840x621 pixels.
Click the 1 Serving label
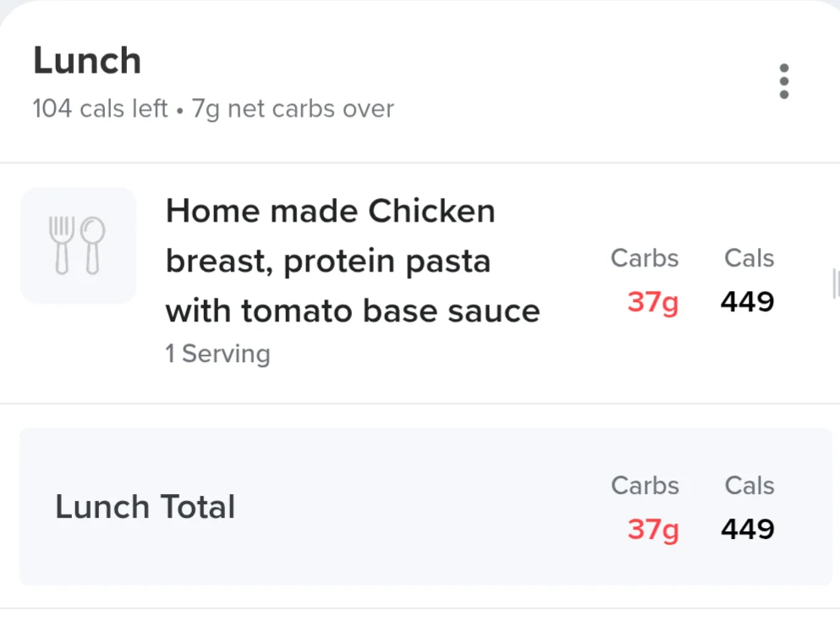(x=218, y=354)
